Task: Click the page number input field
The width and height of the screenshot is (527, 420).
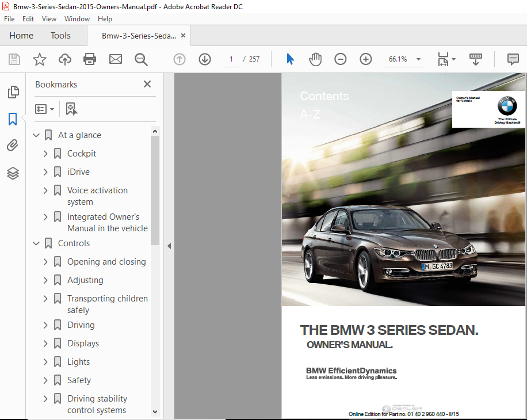Action: click(231, 59)
